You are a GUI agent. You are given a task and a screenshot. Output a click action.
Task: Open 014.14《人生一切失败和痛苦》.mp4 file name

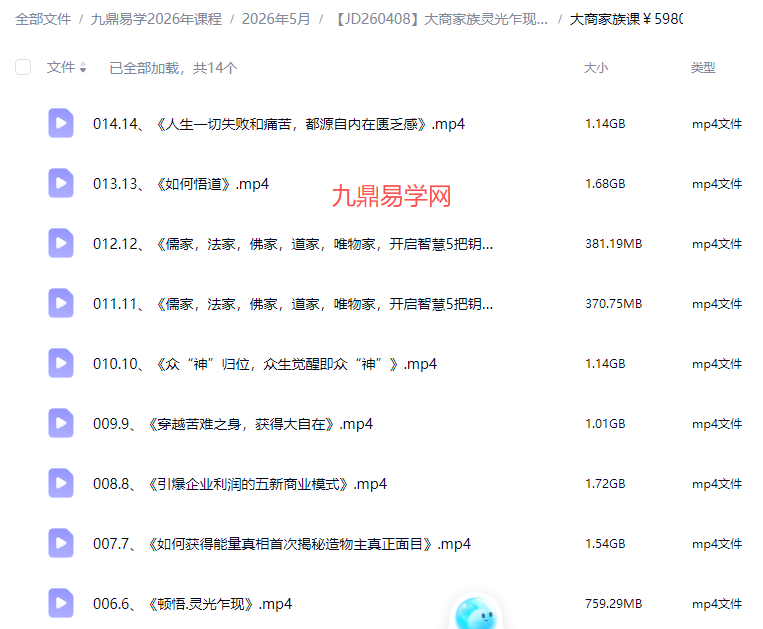[x=279, y=124]
